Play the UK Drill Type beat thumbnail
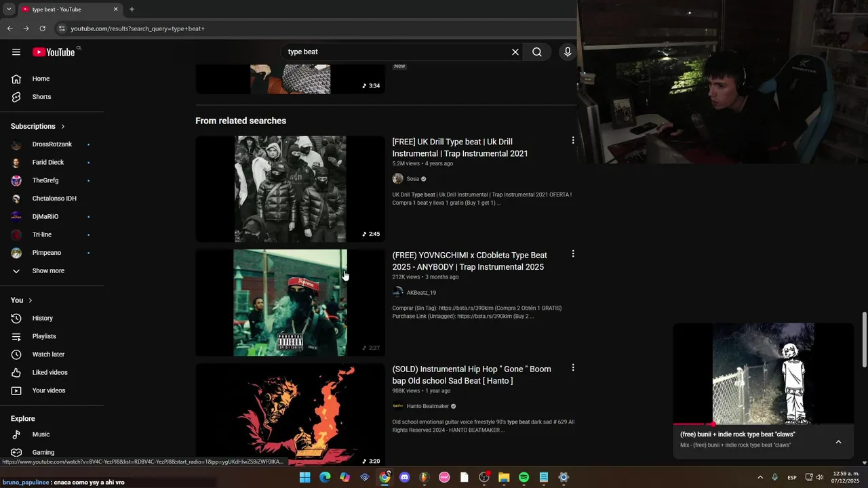Image resolution: width=868 pixels, height=488 pixels. pos(290,189)
